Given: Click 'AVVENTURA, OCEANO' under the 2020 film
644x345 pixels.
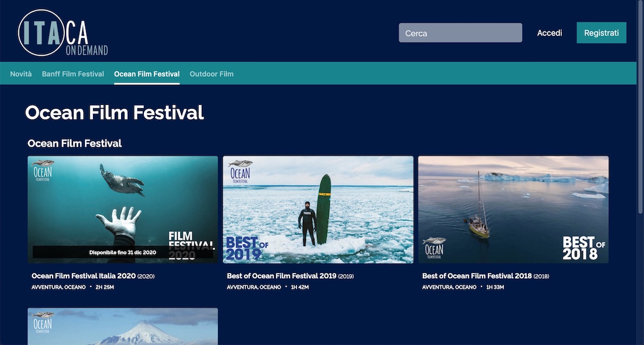Looking at the screenshot, I should (x=59, y=288).
